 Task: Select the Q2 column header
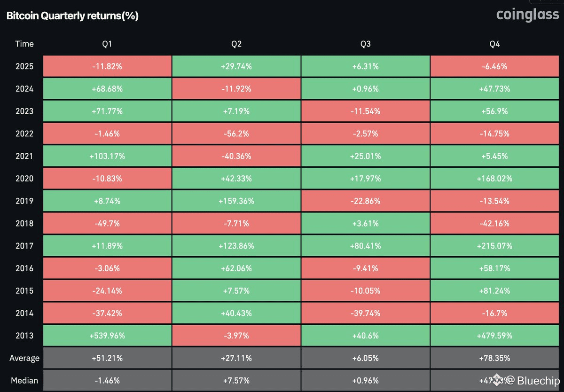[x=236, y=44]
